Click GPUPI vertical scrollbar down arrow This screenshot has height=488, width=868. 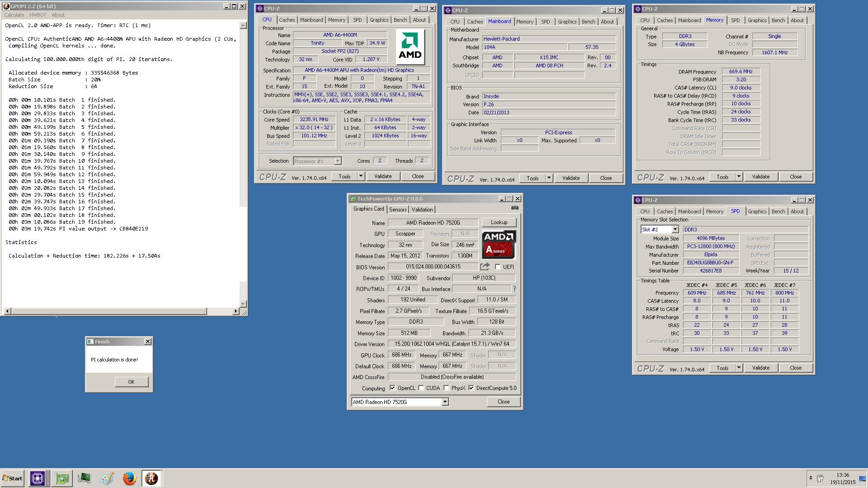243,304
